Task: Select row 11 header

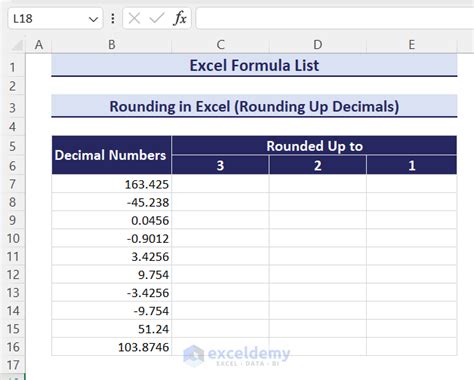Action: (x=13, y=256)
